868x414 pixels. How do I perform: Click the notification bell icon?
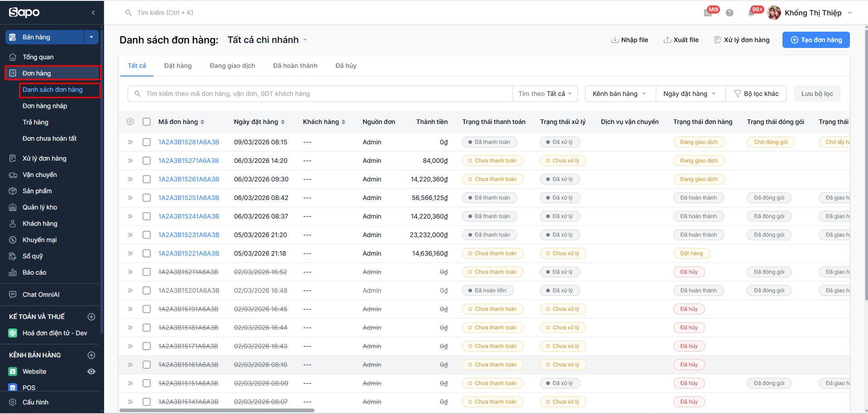[751, 13]
